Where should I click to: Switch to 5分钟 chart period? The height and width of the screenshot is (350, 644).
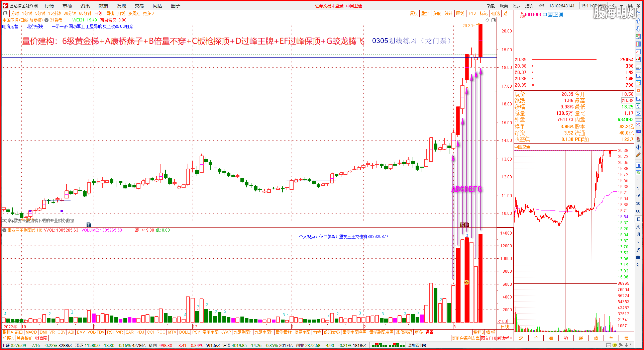[x=40, y=13]
